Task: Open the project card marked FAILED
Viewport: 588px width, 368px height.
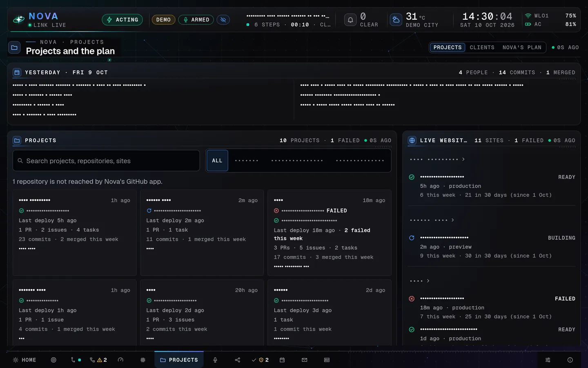Action: pyautogui.click(x=330, y=233)
